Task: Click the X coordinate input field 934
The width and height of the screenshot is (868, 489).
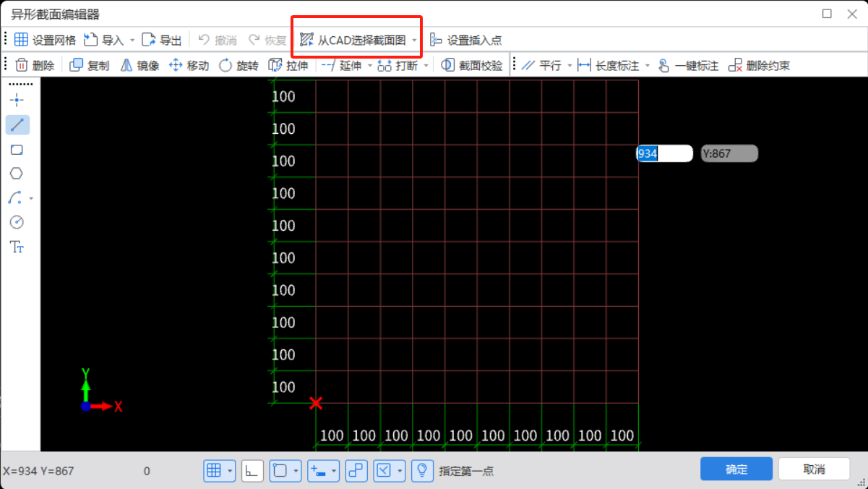Action: click(665, 153)
